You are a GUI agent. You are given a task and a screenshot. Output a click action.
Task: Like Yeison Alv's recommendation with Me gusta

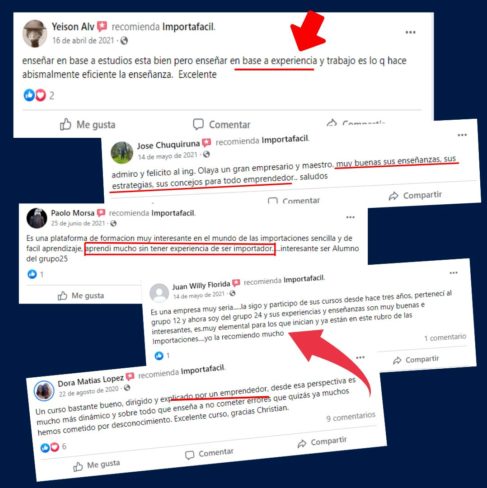(x=87, y=124)
